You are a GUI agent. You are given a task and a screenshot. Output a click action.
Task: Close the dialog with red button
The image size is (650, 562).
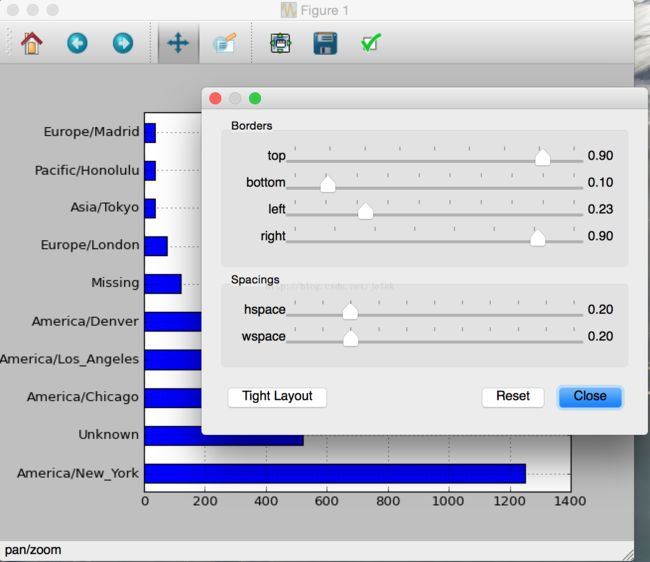tap(215, 98)
